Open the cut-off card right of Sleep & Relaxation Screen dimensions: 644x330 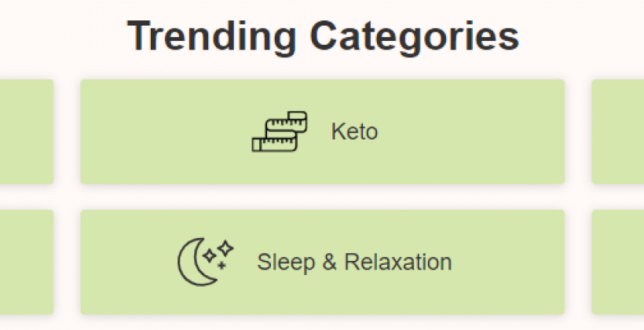[618, 262]
